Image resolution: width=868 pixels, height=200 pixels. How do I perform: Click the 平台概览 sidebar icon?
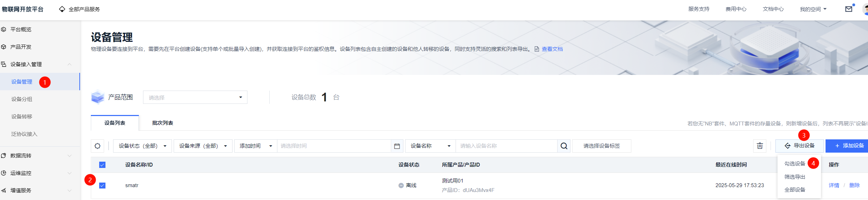tap(3, 29)
